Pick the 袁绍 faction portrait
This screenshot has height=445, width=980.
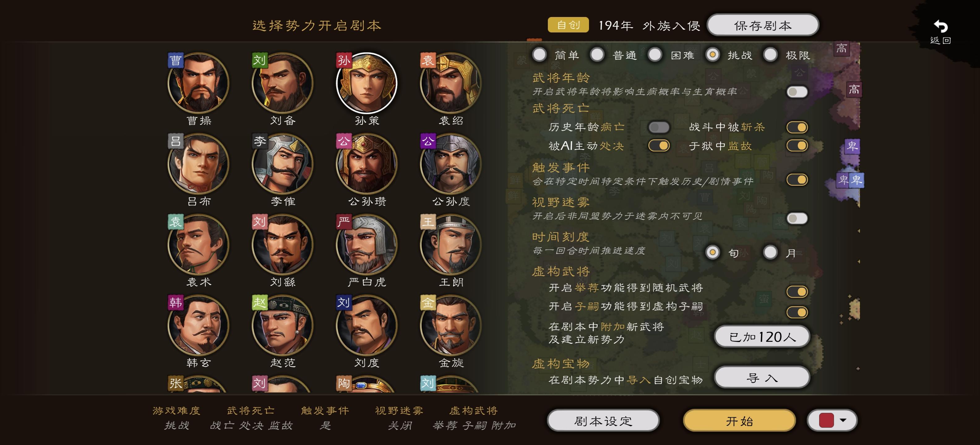click(451, 83)
